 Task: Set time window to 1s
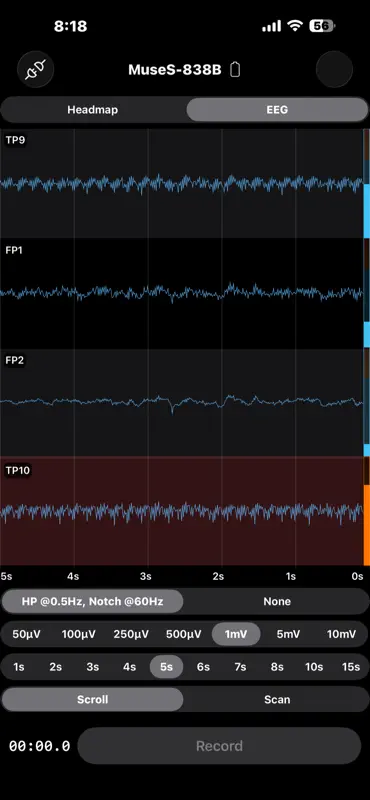pyautogui.click(x=19, y=667)
